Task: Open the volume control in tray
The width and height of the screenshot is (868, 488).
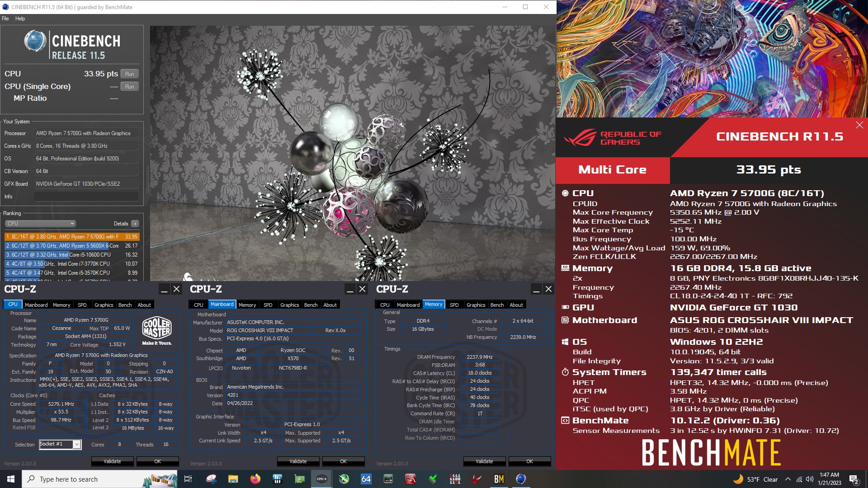Action: (810, 479)
